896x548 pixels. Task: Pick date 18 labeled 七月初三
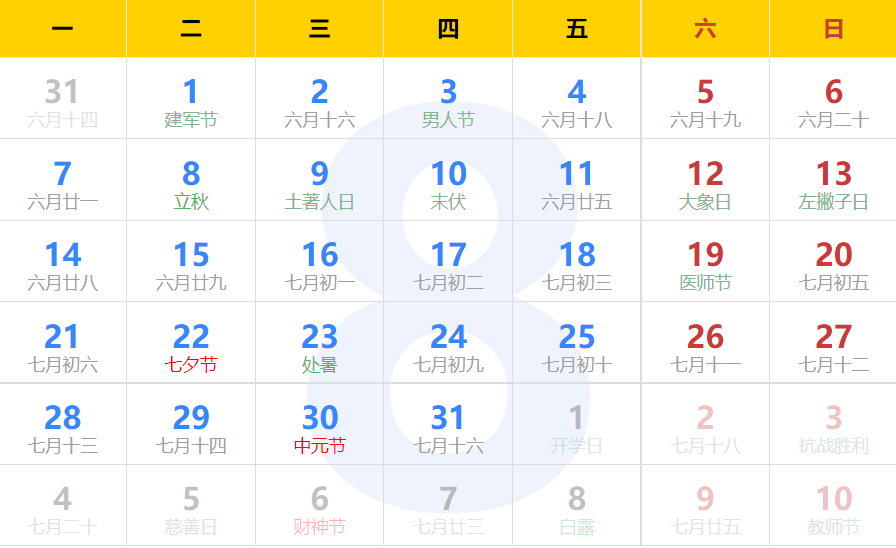(x=577, y=262)
